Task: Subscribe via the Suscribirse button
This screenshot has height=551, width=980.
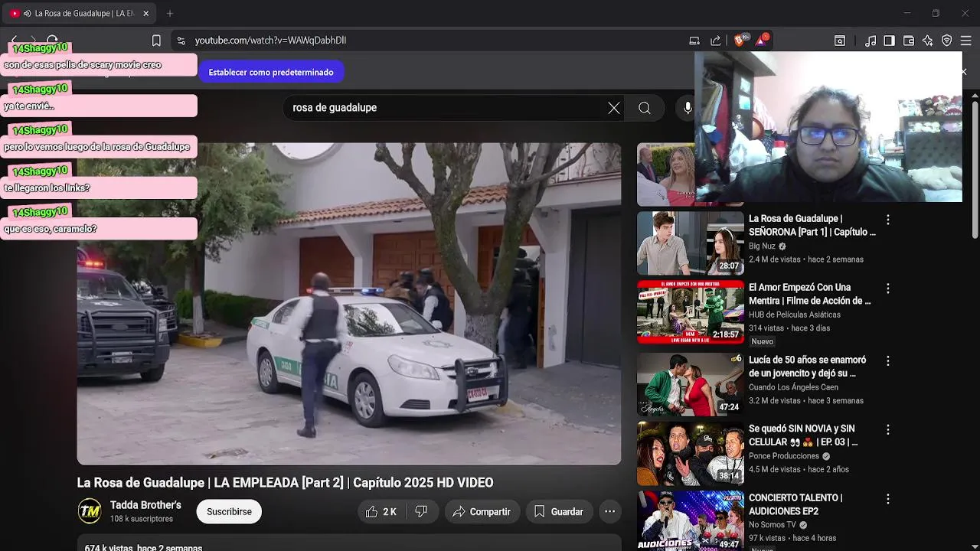Action: pos(229,511)
